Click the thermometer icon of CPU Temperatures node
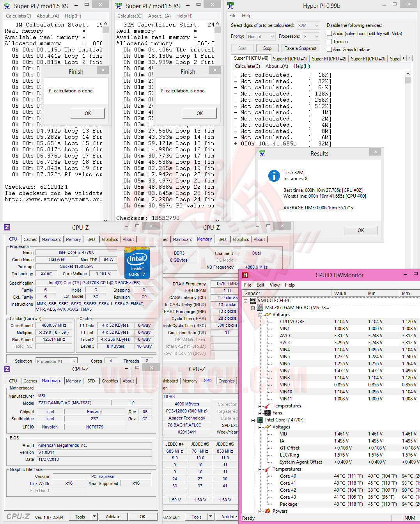The width and height of the screenshot is (420, 524). coord(268,469)
